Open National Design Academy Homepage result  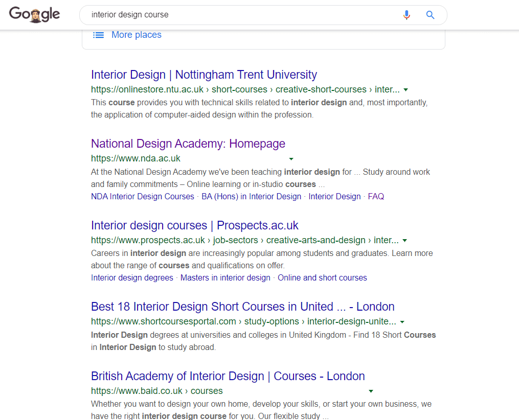(188, 144)
